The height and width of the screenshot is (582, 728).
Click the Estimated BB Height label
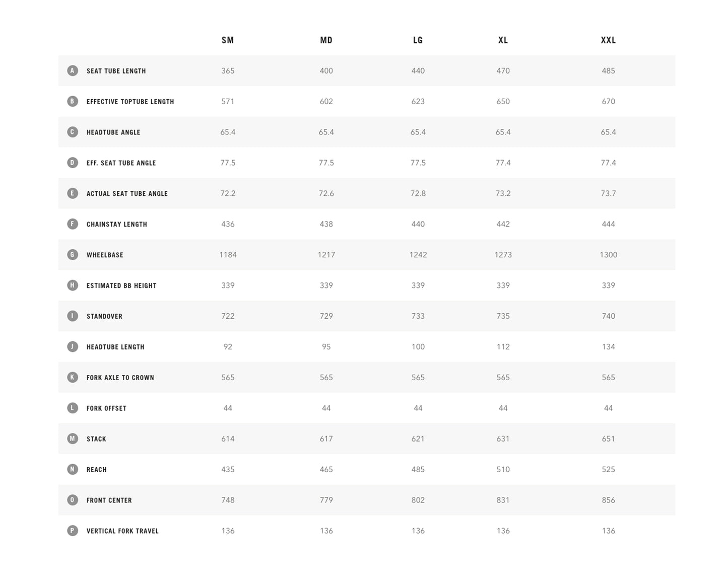[x=121, y=285]
